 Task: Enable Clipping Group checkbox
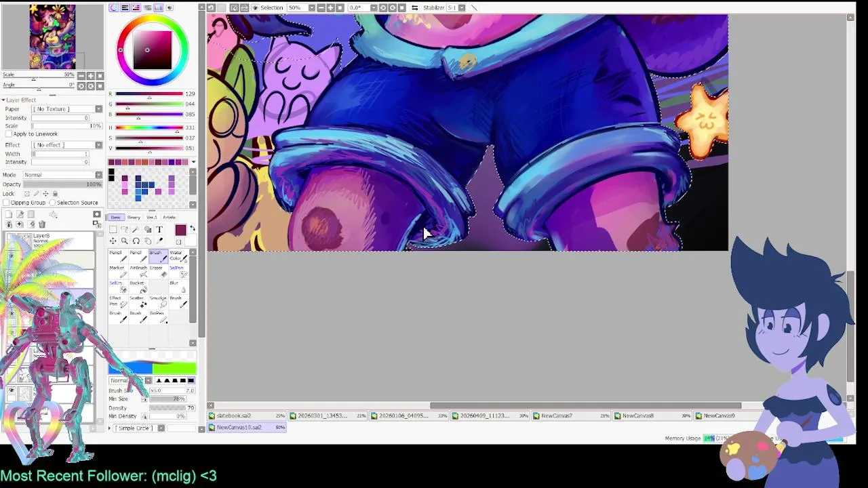[x=5, y=203]
